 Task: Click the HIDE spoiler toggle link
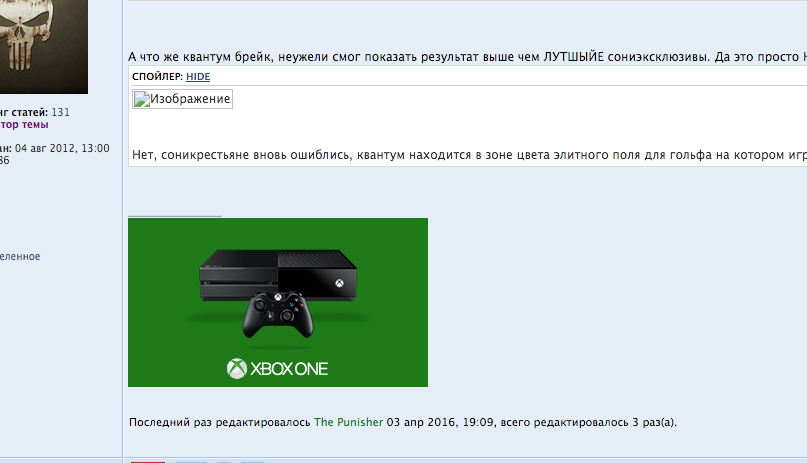coord(198,77)
